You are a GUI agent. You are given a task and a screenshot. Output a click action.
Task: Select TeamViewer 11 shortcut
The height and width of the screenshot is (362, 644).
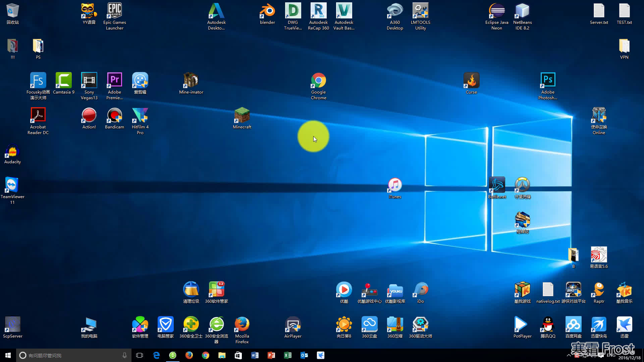pyautogui.click(x=12, y=191)
